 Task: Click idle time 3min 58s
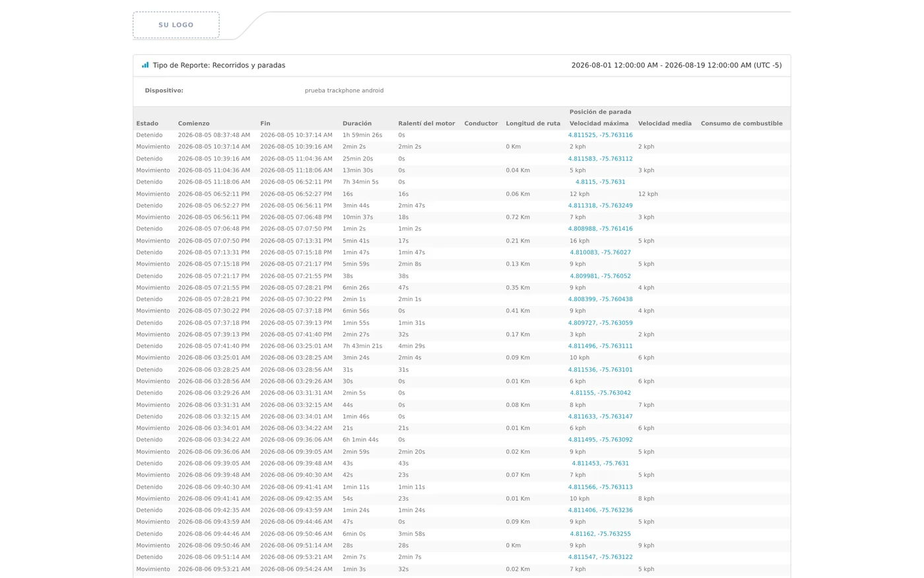click(412, 534)
